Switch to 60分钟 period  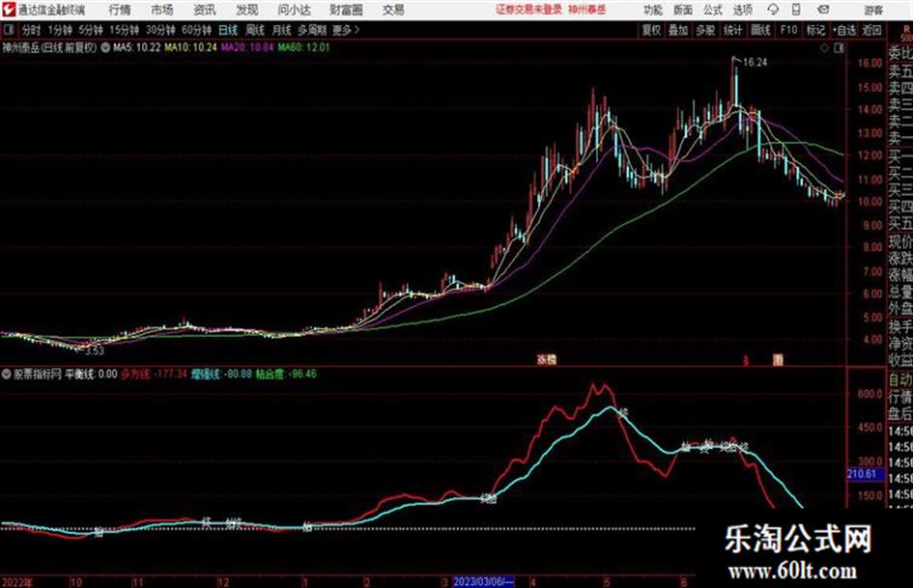click(x=197, y=30)
